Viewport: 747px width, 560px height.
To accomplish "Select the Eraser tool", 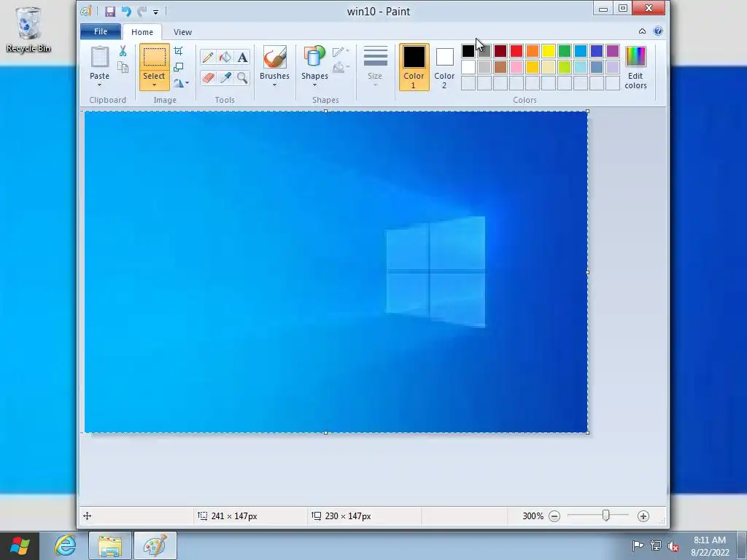I will (208, 77).
